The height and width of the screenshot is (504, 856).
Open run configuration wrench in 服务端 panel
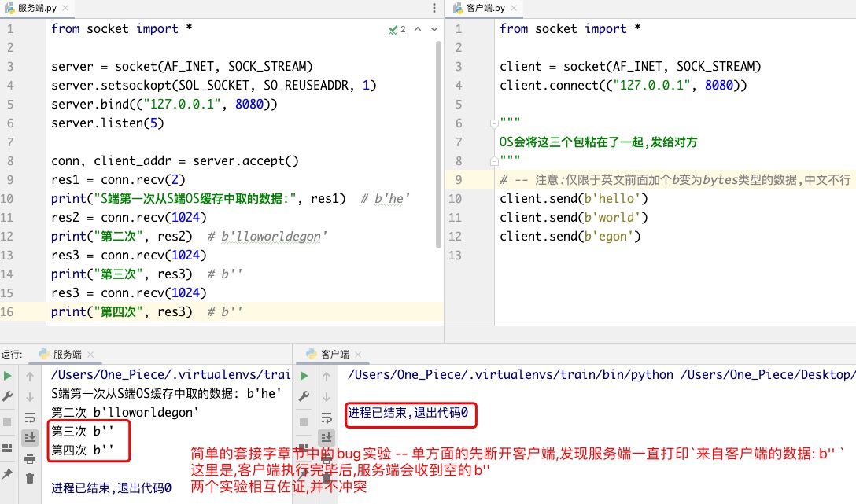tap(8, 397)
